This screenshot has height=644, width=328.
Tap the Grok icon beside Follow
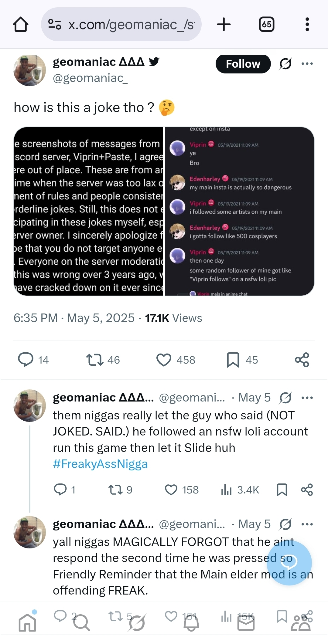point(285,64)
